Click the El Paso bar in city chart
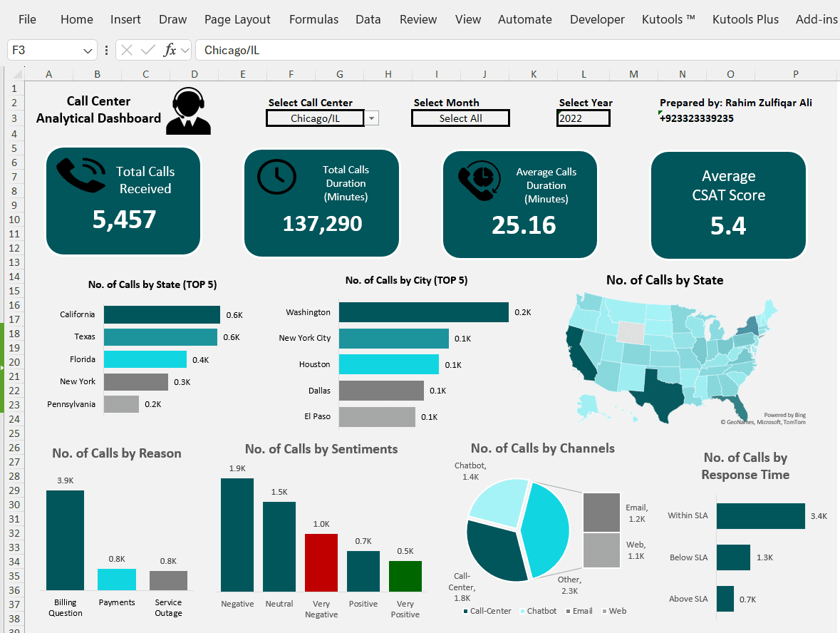840x633 pixels. (x=377, y=416)
